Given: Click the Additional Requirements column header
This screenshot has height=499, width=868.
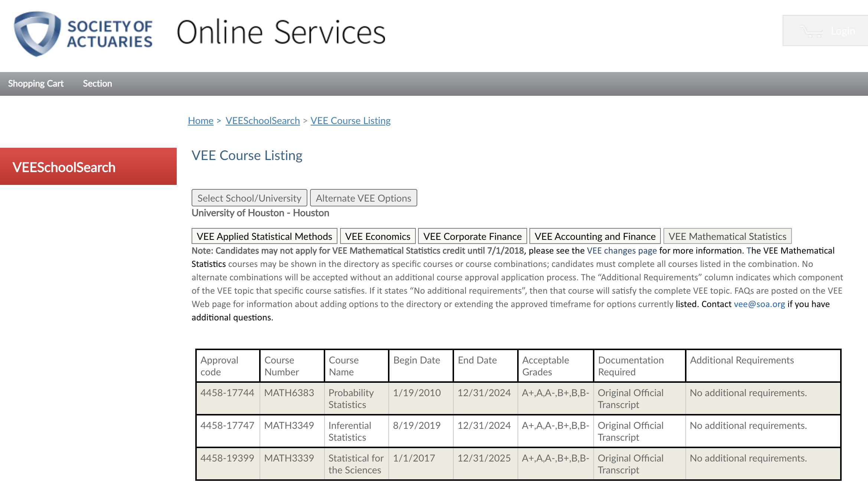Looking at the screenshot, I should 763,366.
